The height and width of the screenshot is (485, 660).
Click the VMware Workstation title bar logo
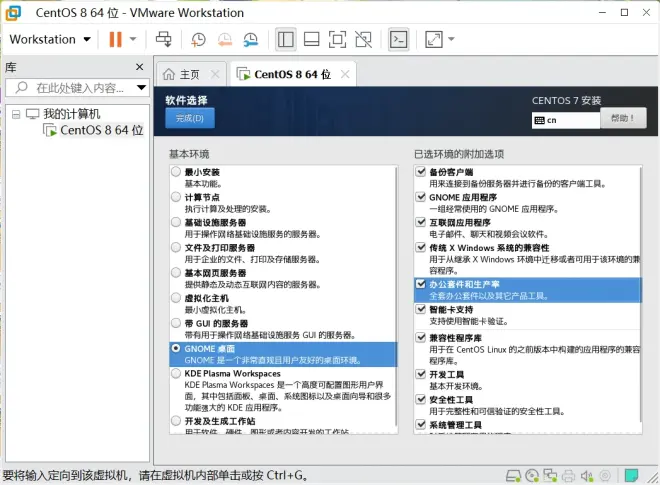[x=13, y=13]
